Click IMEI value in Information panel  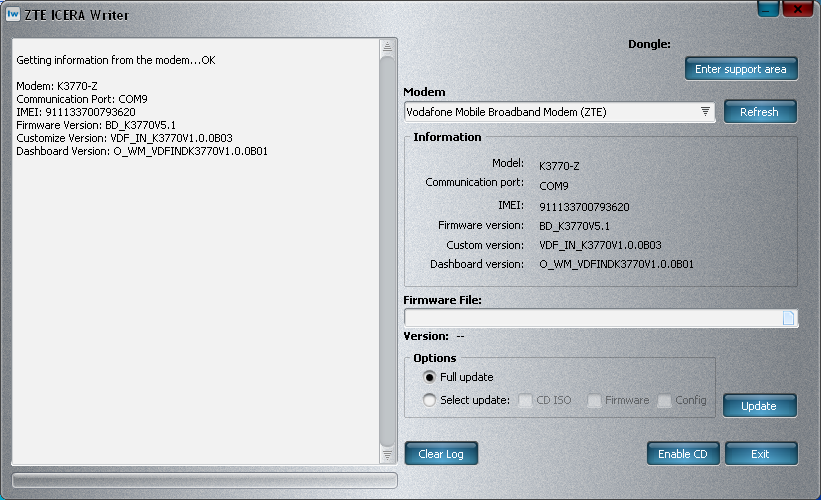584,207
